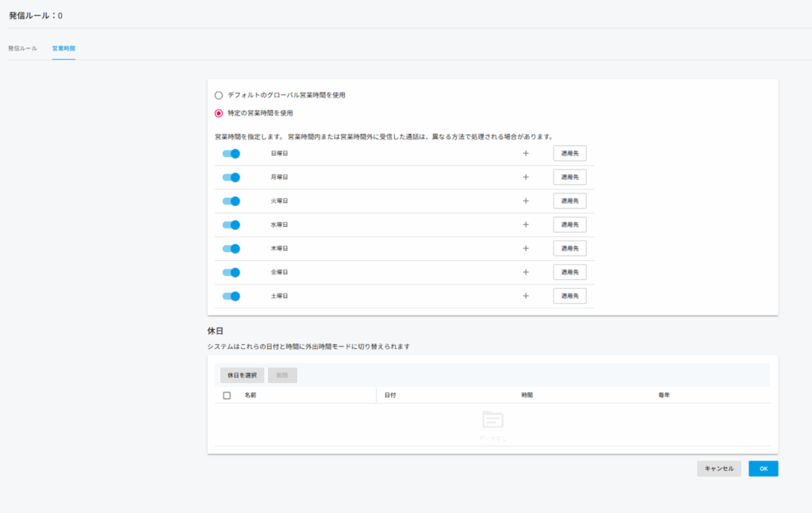Open 適用先 for 月曜日

[x=569, y=178]
